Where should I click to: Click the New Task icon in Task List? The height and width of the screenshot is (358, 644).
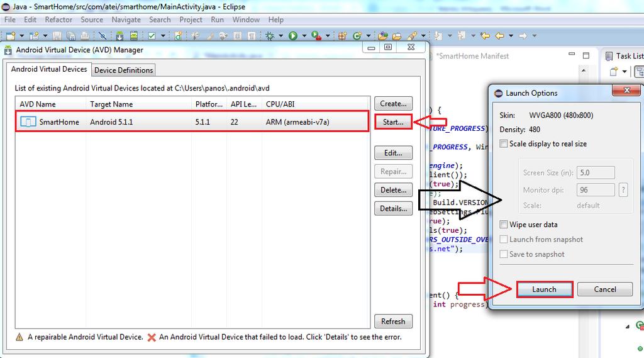coord(614,72)
